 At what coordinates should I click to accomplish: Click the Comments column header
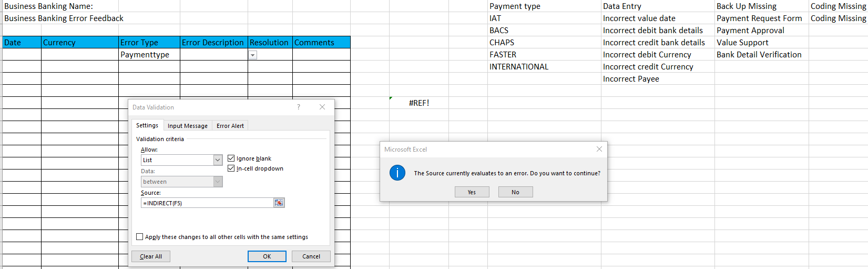[x=321, y=42]
